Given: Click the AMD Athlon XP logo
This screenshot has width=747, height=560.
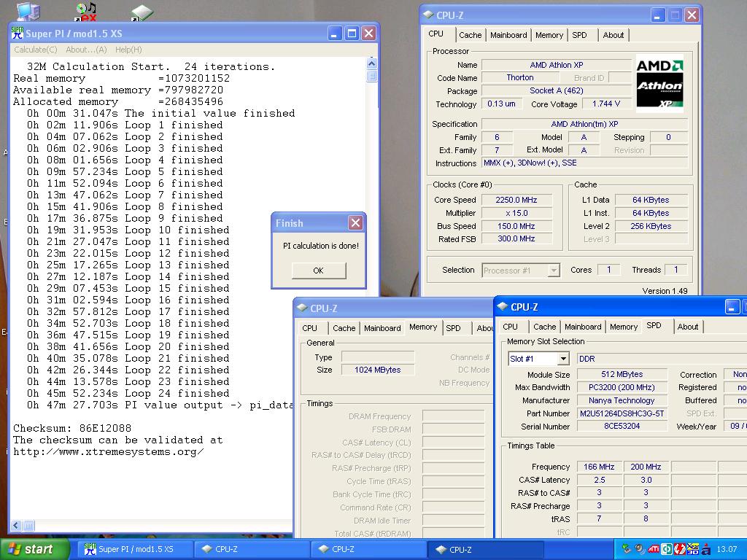Looking at the screenshot, I should tap(659, 83).
